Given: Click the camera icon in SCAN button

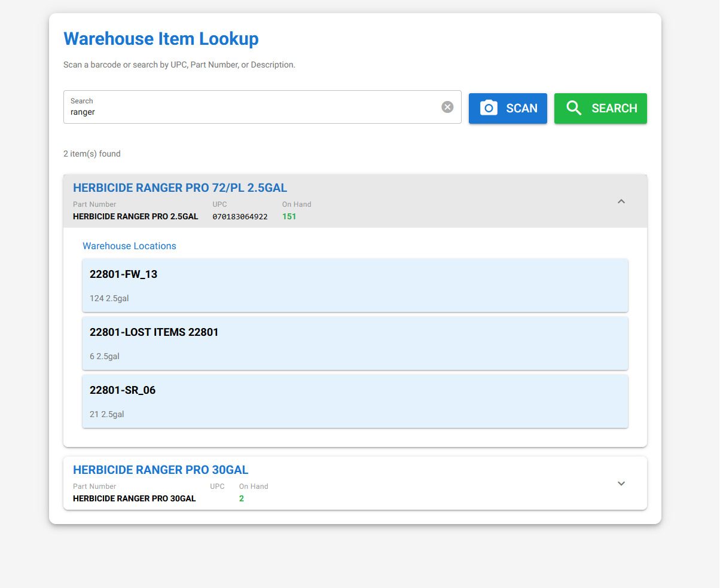Looking at the screenshot, I should pos(489,108).
